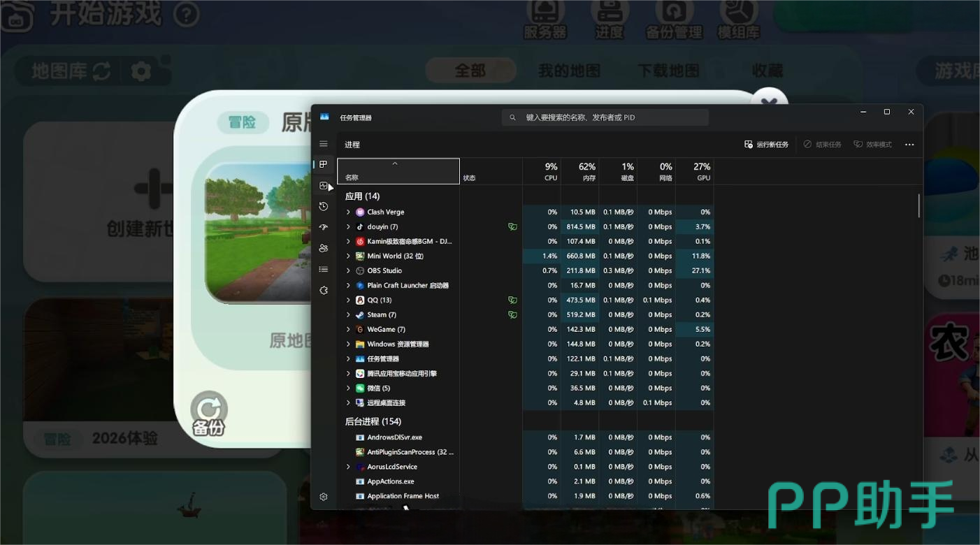This screenshot has width=980, height=545.
Task: Expand the Steam (7) process group
Action: (348, 315)
